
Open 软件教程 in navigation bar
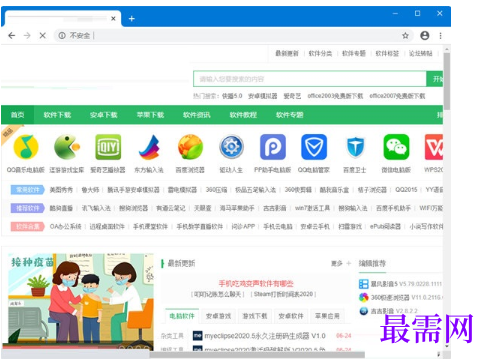click(243, 115)
